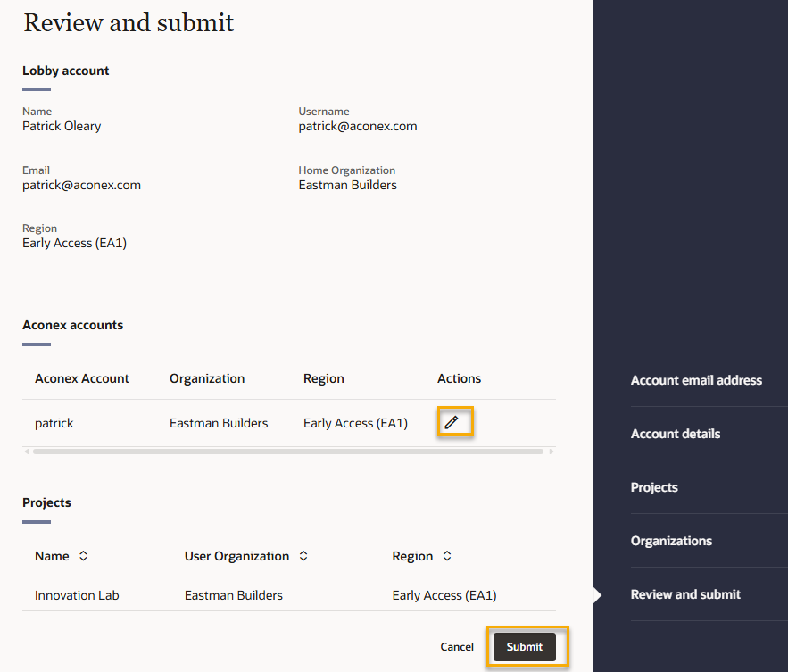The width and height of the screenshot is (788, 672).
Task: Click the User Organization column header text
Action: (x=236, y=556)
